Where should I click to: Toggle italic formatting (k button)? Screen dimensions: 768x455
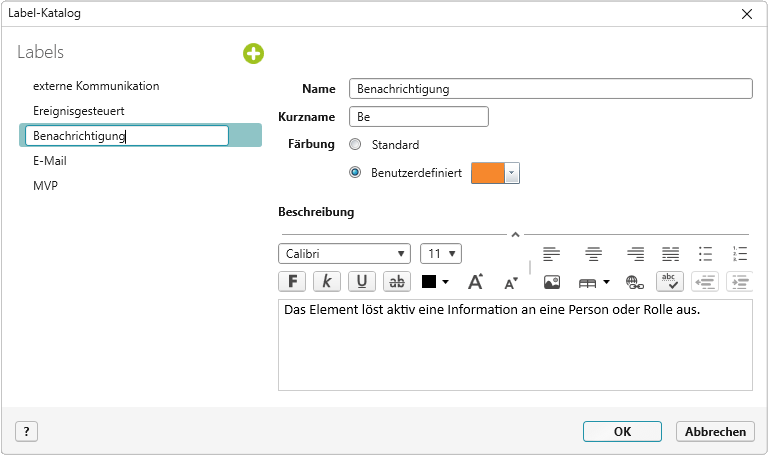327,282
